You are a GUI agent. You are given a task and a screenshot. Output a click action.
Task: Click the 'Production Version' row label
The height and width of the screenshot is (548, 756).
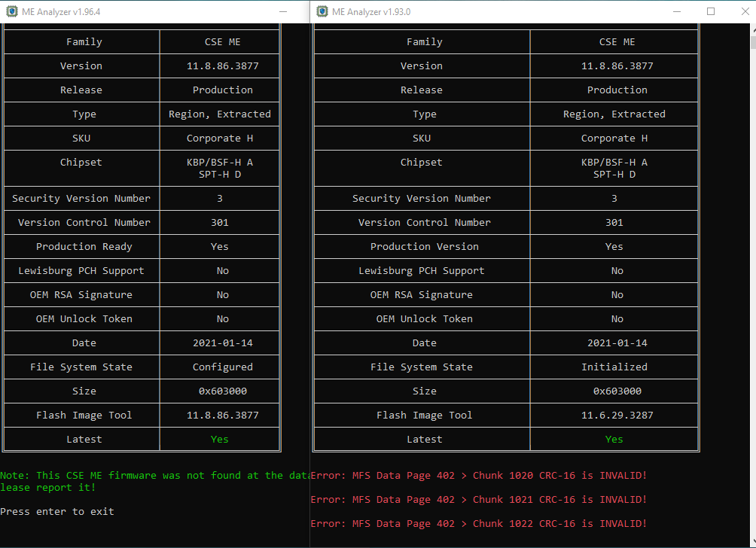pyautogui.click(x=424, y=246)
